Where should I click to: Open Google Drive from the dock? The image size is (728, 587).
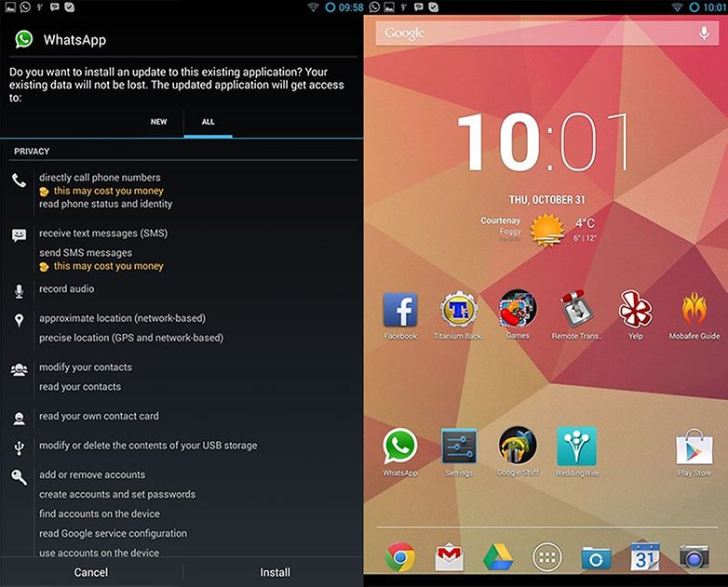click(x=498, y=557)
